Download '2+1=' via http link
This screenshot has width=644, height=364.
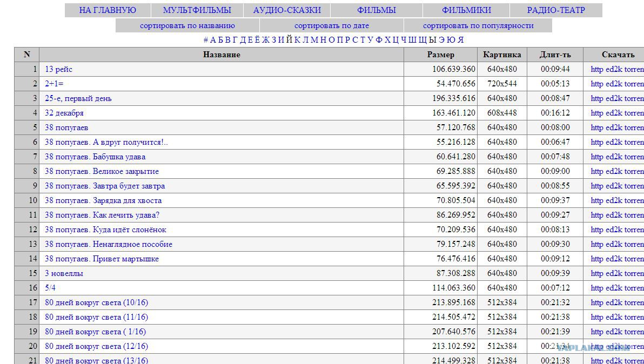(x=597, y=84)
